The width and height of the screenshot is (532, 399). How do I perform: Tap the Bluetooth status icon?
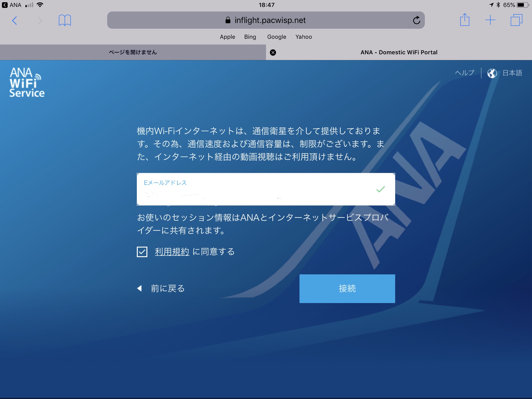pos(498,5)
